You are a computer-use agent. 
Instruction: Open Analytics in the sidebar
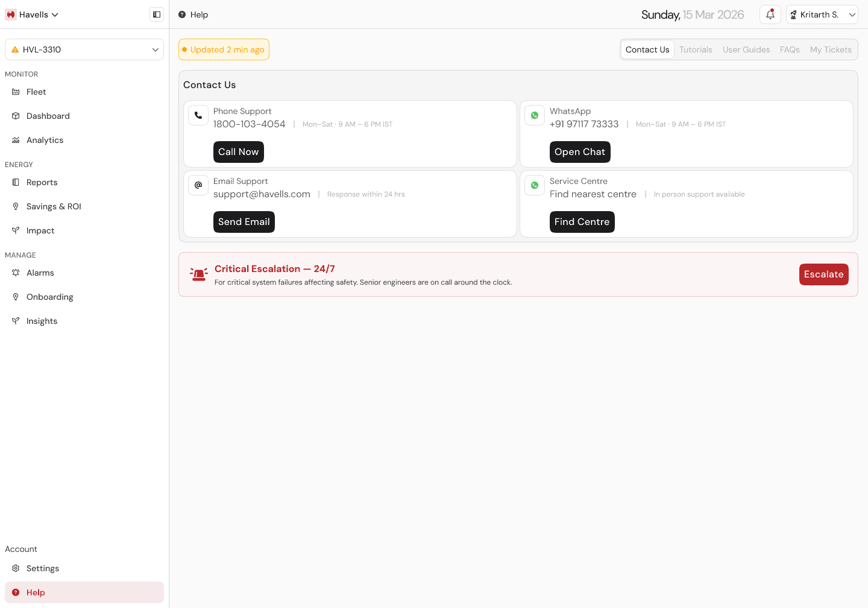point(84,140)
